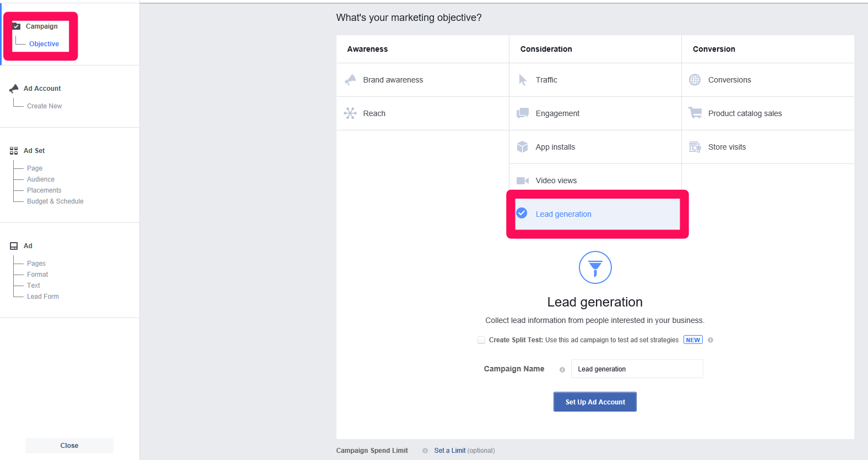
Task: Click the Lead generation funnel icon
Action: pos(595,267)
